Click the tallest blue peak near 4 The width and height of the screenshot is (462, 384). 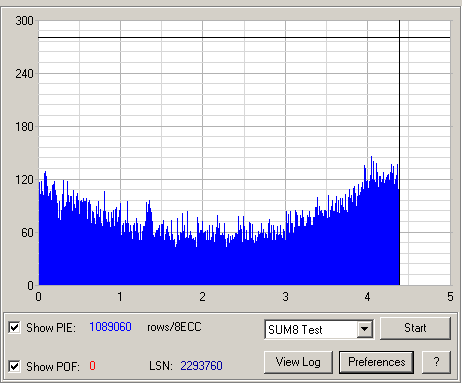coord(371,158)
